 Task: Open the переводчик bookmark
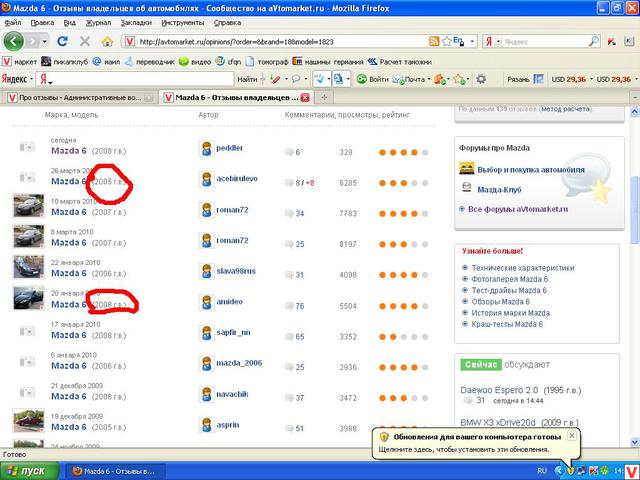[150, 62]
